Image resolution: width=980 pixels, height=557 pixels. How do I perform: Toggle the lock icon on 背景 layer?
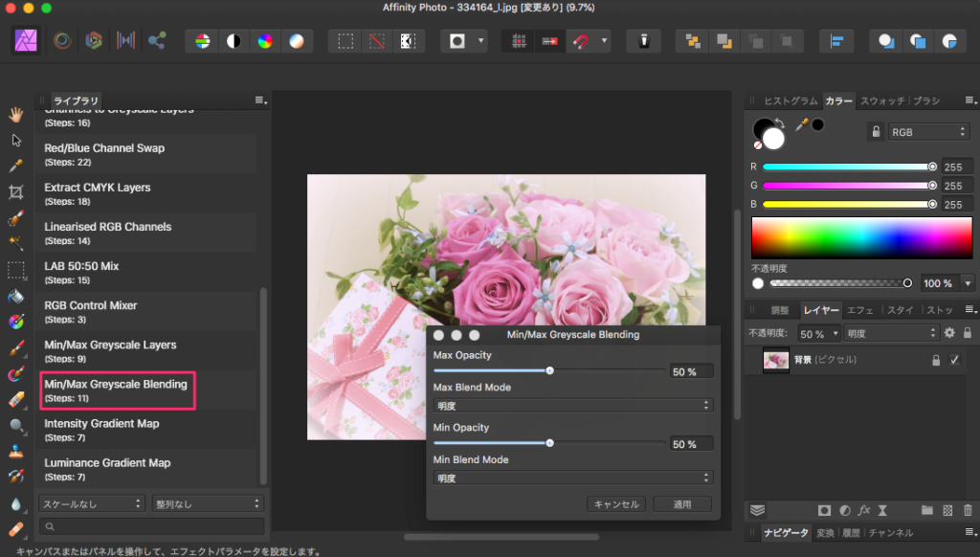[x=936, y=360]
